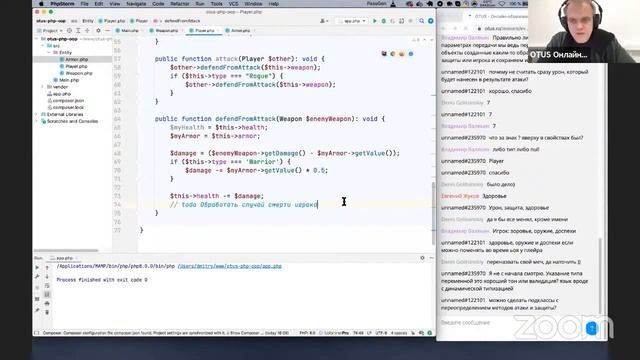Open Run panel wrench settings icon

coord(37,277)
